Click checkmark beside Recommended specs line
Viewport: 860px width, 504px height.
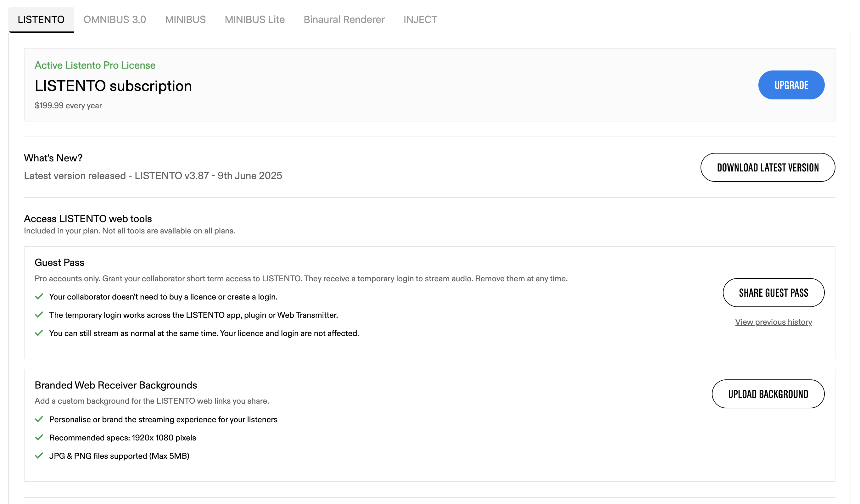(39, 437)
